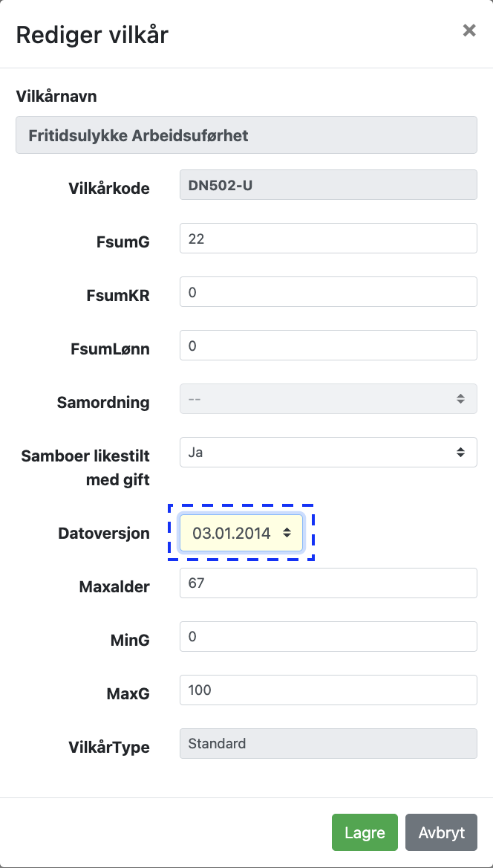The image size is (493, 868).
Task: Focus the MaxG input field
Action: point(327,690)
